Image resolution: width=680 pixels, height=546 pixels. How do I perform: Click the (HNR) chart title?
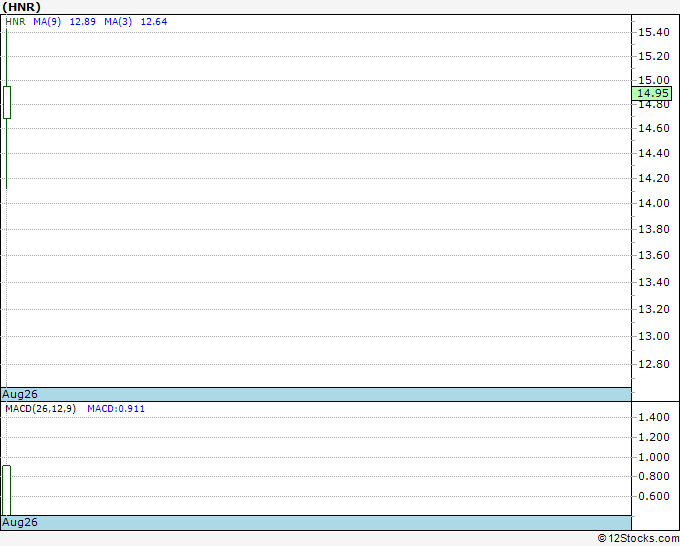(21, 6)
